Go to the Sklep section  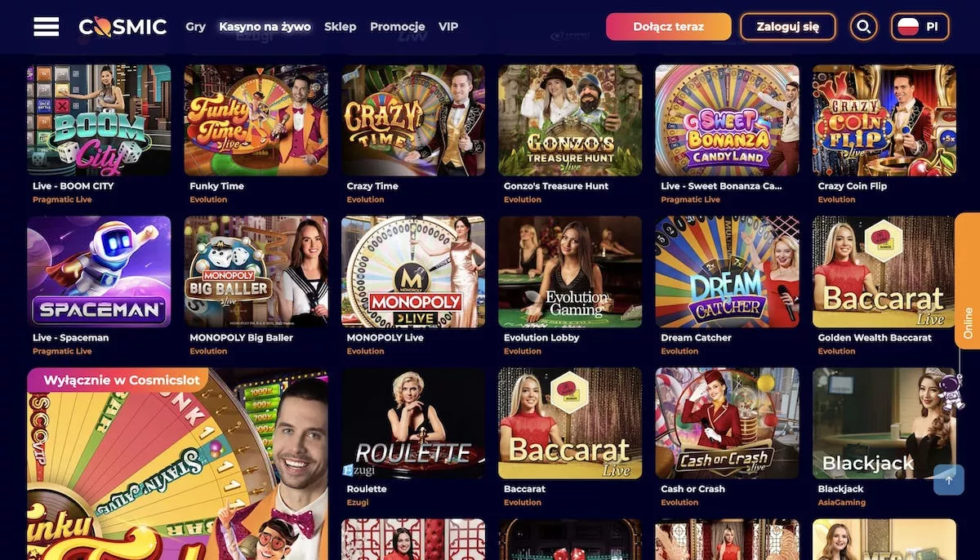pos(340,26)
